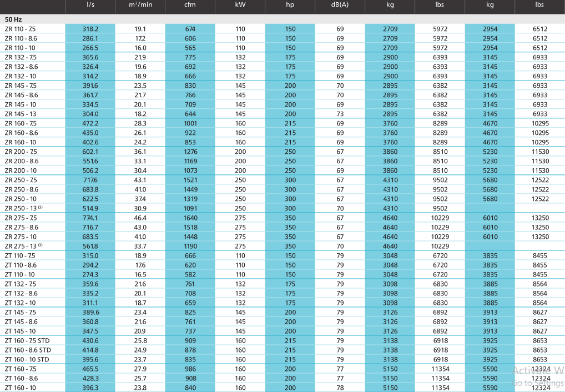Click the l/s value 430.6
Screen dimensions: 565x392
[x=90, y=340]
